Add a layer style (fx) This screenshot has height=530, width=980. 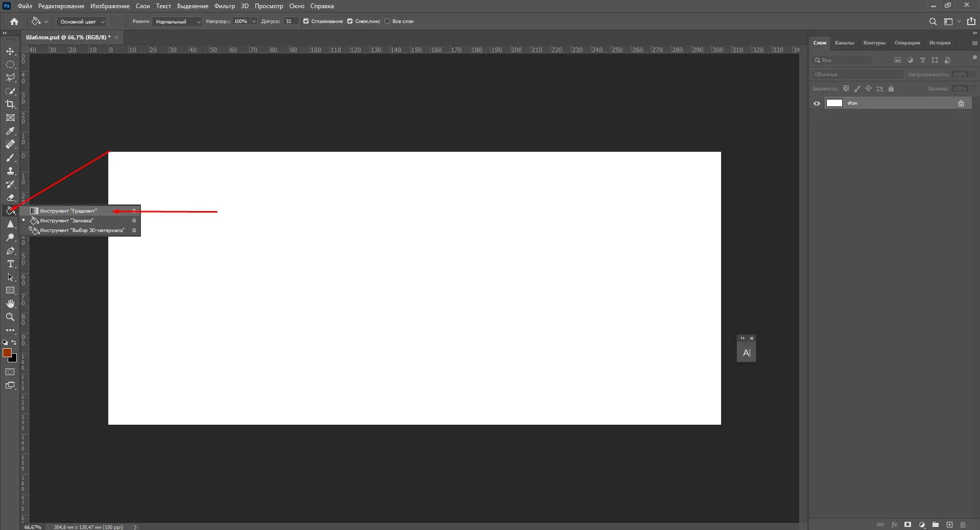(894, 524)
